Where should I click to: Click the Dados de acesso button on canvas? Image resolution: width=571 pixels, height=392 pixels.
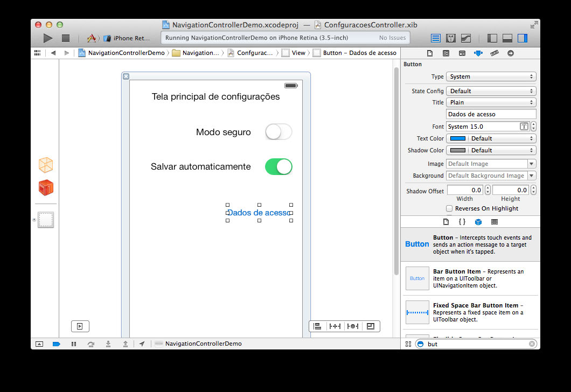(259, 213)
